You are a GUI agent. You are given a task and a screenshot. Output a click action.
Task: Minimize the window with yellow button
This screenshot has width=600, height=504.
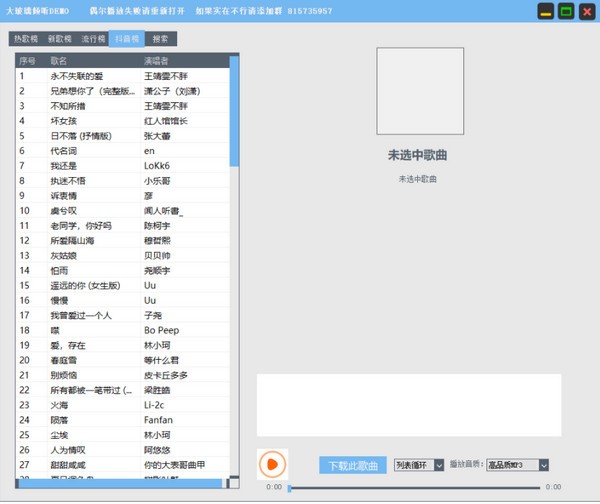545,12
